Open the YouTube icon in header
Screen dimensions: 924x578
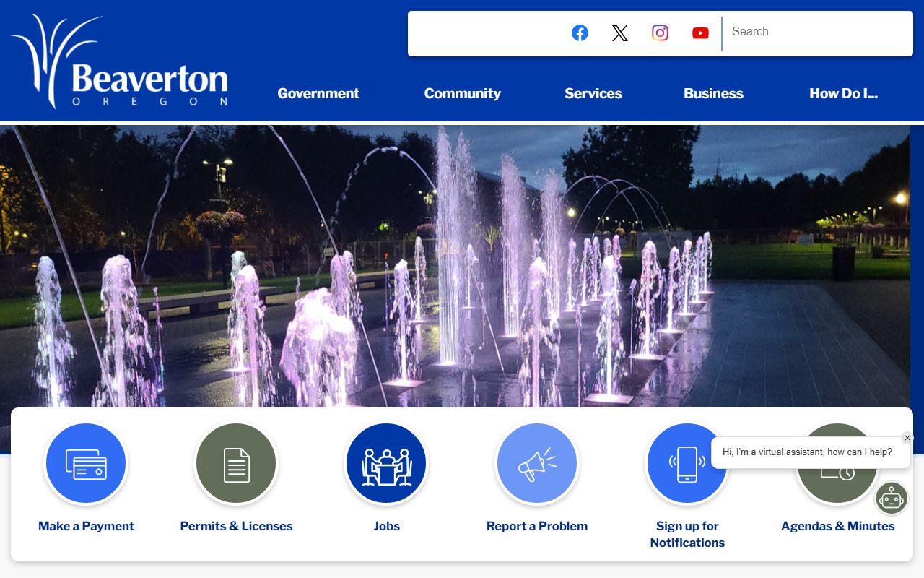point(700,33)
